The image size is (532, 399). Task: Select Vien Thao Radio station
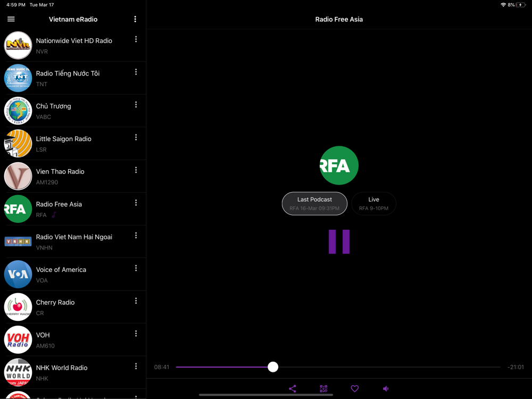coord(73,176)
